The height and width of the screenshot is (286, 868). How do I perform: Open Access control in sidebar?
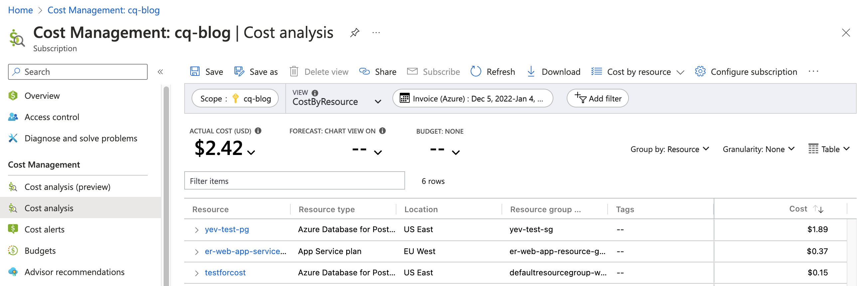tap(52, 117)
